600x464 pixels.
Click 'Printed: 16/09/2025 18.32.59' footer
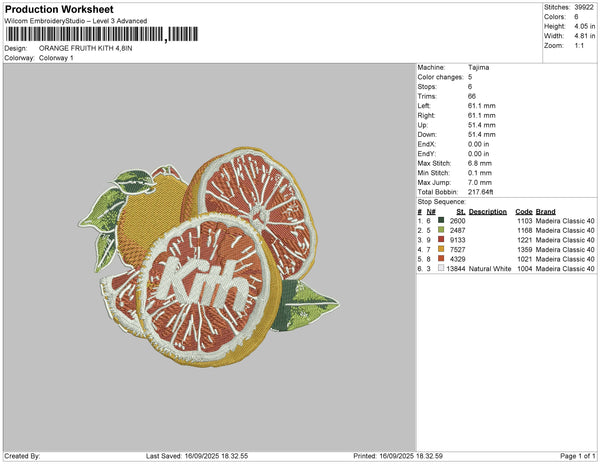[398, 456]
